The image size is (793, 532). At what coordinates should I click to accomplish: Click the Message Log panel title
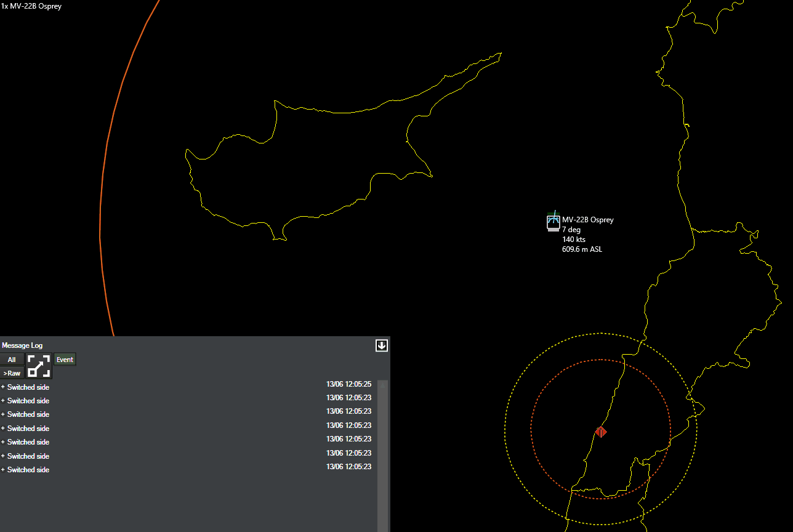(22, 345)
